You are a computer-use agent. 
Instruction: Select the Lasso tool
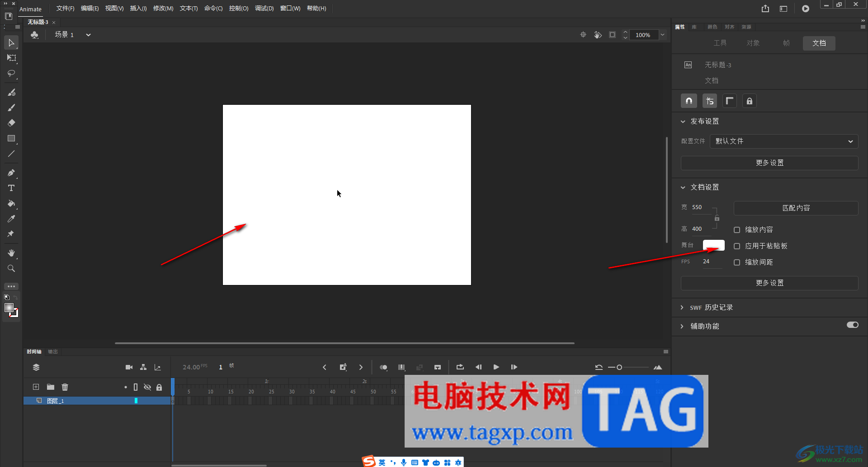click(11, 73)
